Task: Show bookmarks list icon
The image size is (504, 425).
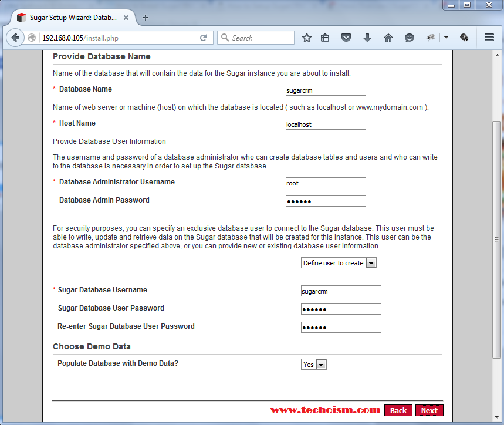Action: (x=325, y=38)
